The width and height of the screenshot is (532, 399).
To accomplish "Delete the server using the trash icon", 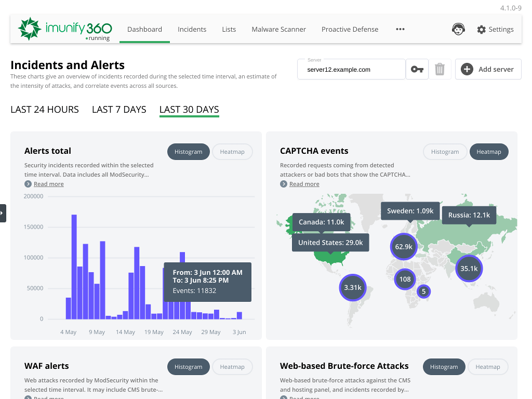I will [x=440, y=69].
